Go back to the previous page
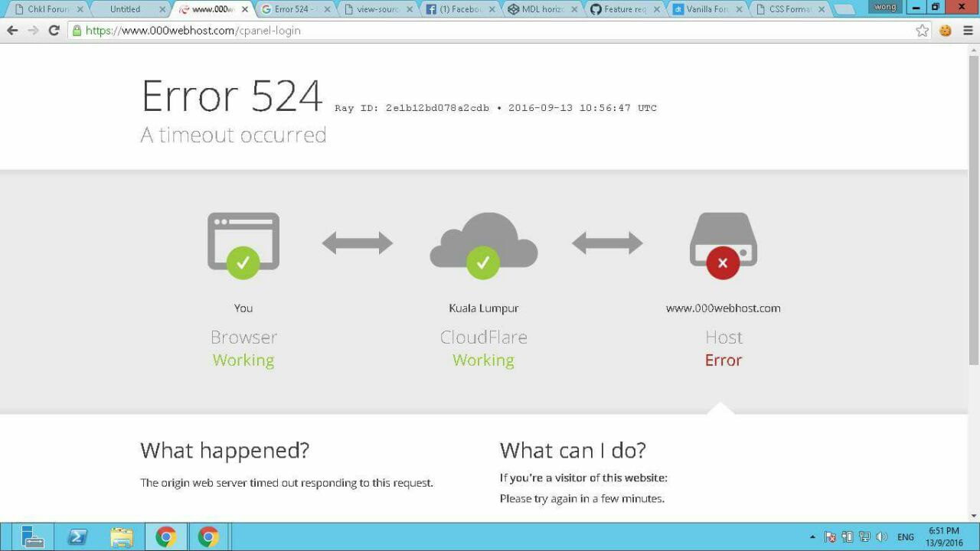 (12, 31)
